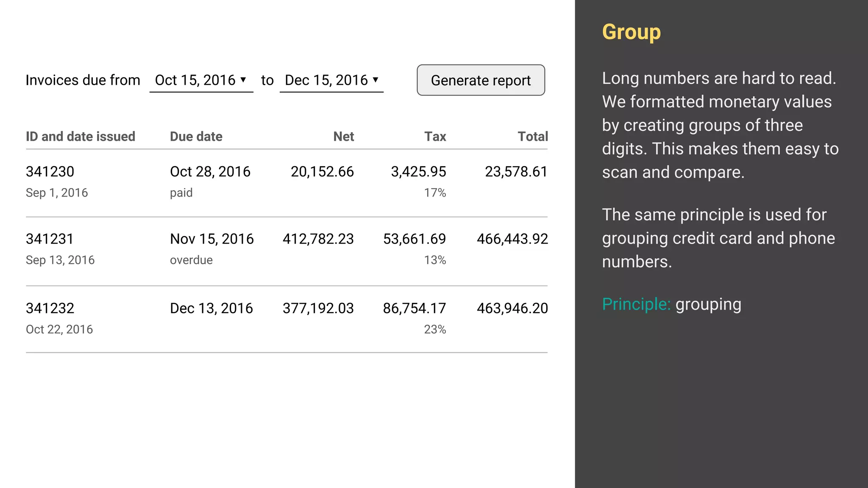
Task: Click tax amount 86,754.17
Action: pyautogui.click(x=415, y=308)
